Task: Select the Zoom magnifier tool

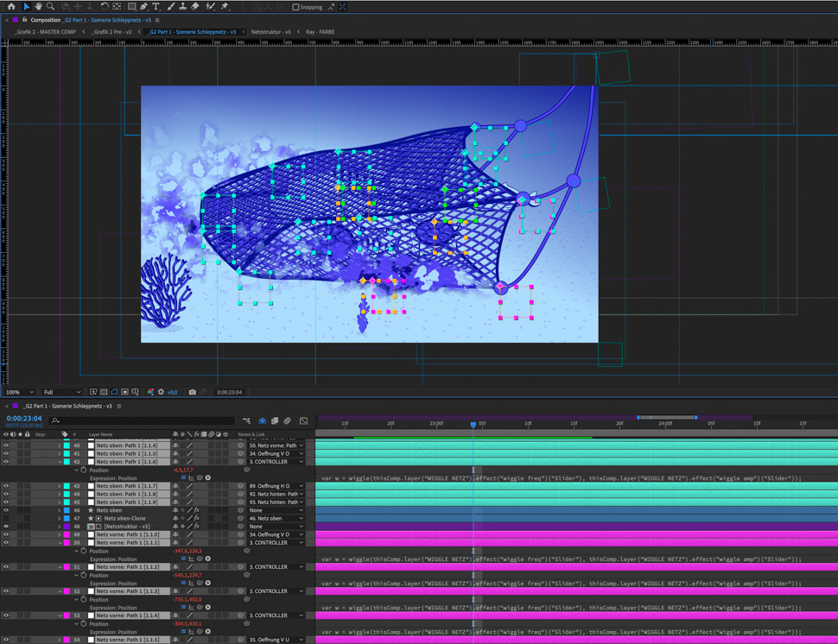Action: [x=50, y=7]
